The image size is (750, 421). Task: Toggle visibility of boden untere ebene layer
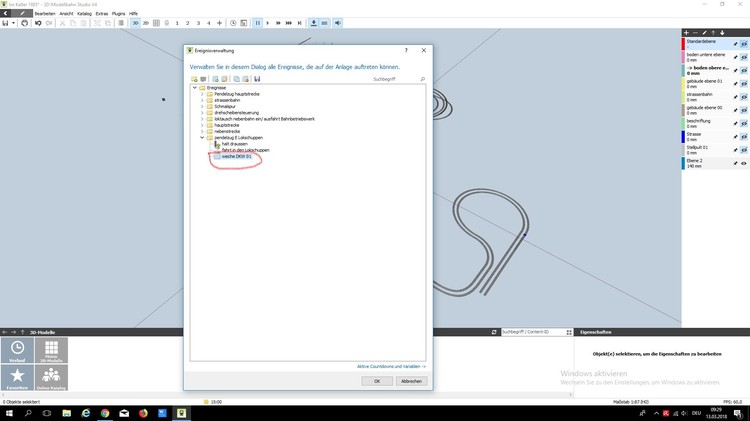[x=744, y=57]
